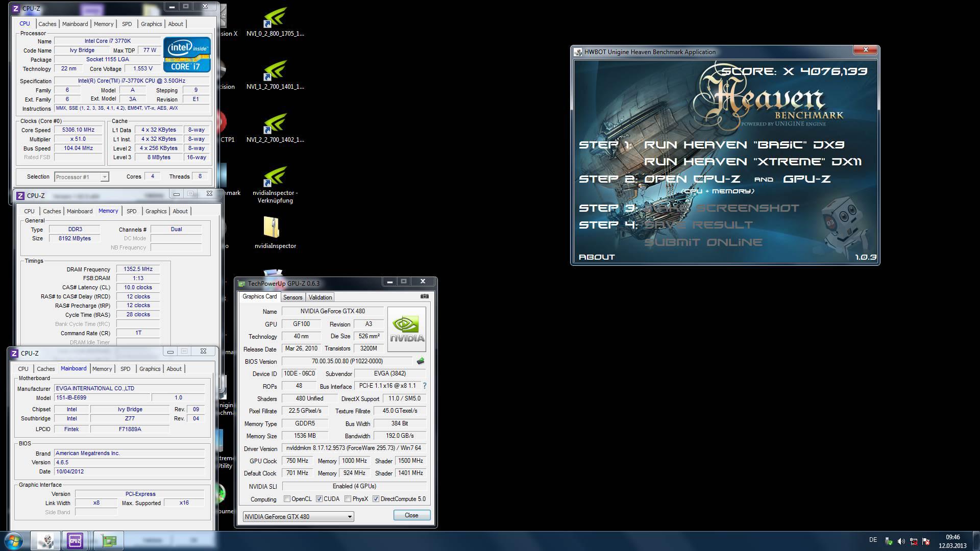Toggle the DirectCompute 5.0 checkbox
This screenshot has width=980, height=551.
click(376, 499)
